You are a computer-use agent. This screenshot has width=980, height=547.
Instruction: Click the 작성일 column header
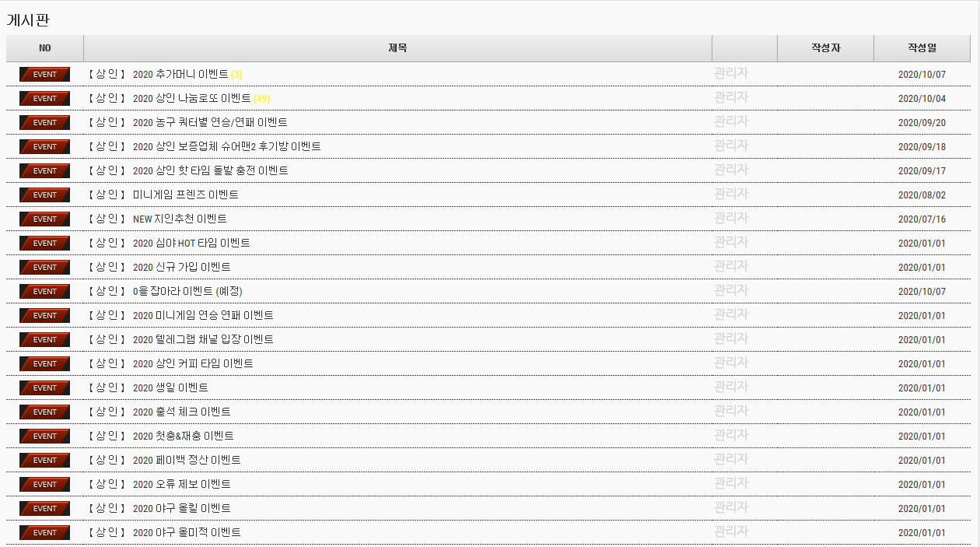point(922,48)
